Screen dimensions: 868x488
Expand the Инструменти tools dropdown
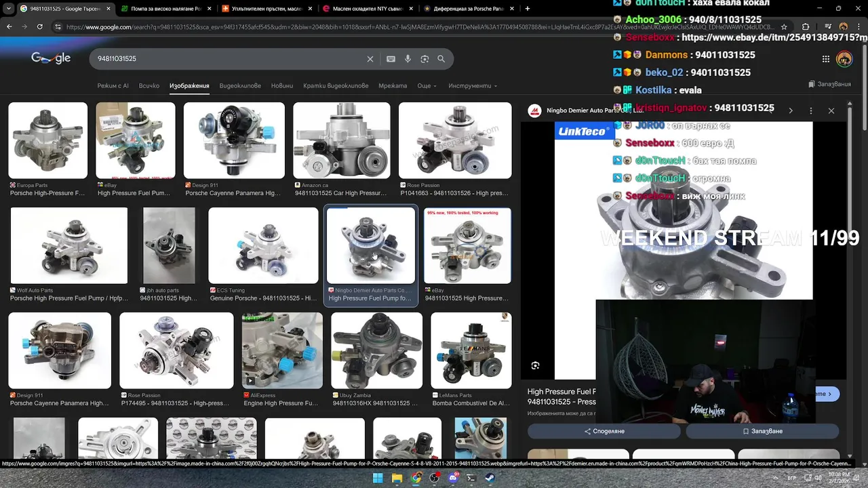click(473, 86)
